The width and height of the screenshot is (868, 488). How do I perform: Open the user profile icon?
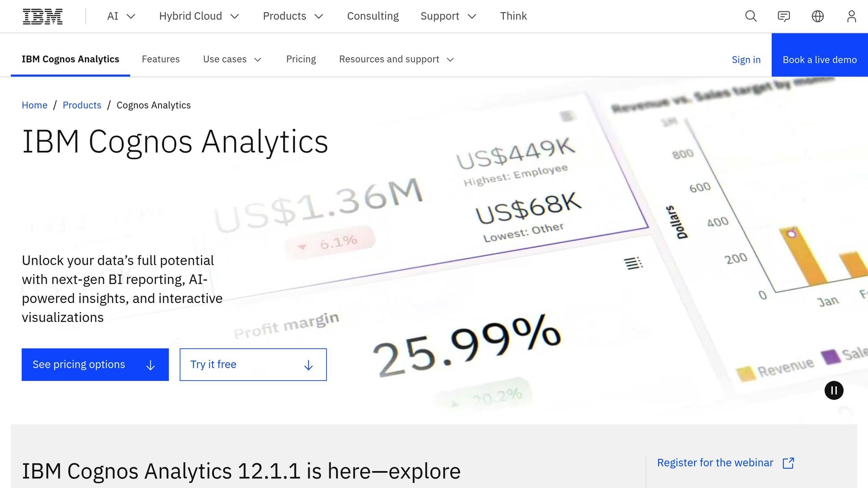click(851, 16)
